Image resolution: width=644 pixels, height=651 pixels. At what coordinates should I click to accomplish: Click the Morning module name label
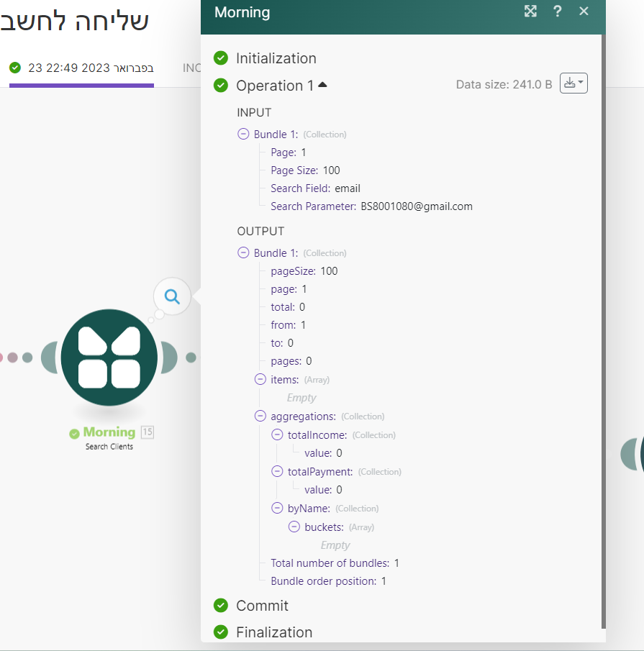pyautogui.click(x=109, y=432)
